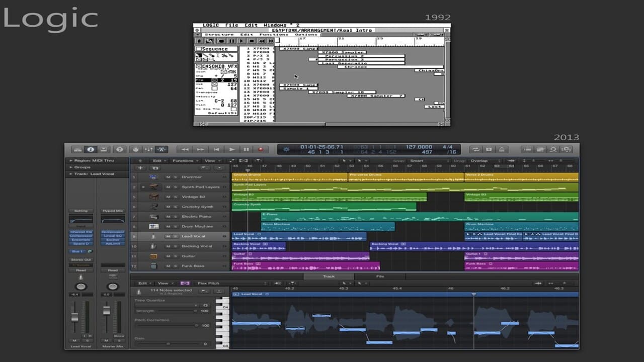Click the Guitar amp track icon
644x362 pixels.
click(x=153, y=256)
